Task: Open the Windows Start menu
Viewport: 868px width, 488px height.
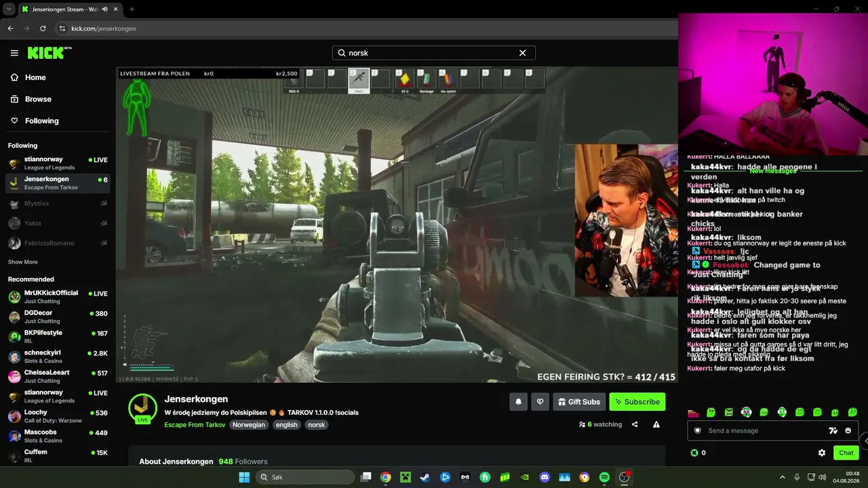Action: [x=244, y=477]
